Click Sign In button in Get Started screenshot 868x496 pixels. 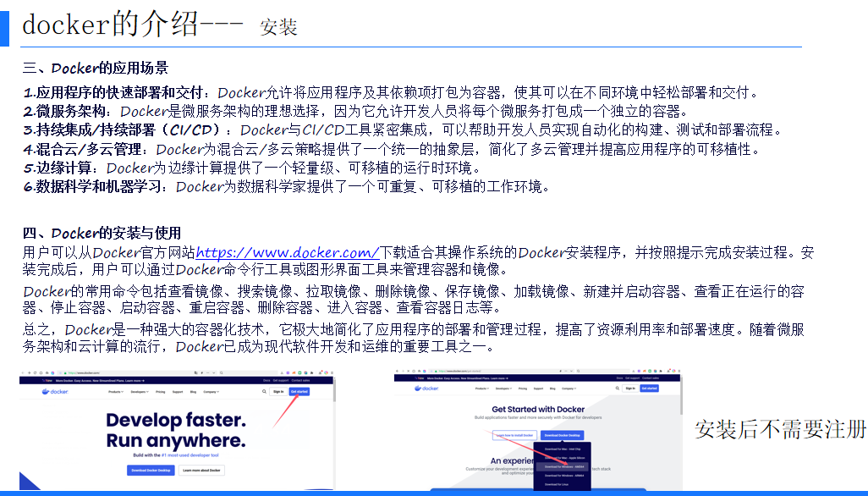point(630,389)
